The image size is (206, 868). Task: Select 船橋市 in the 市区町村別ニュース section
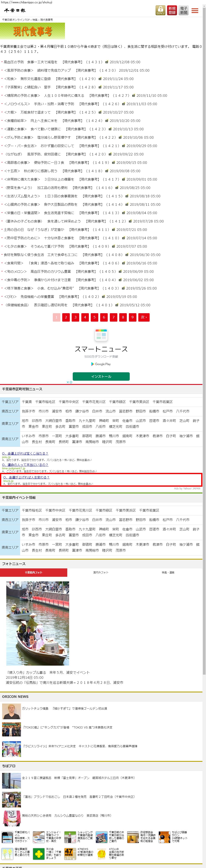point(154,411)
